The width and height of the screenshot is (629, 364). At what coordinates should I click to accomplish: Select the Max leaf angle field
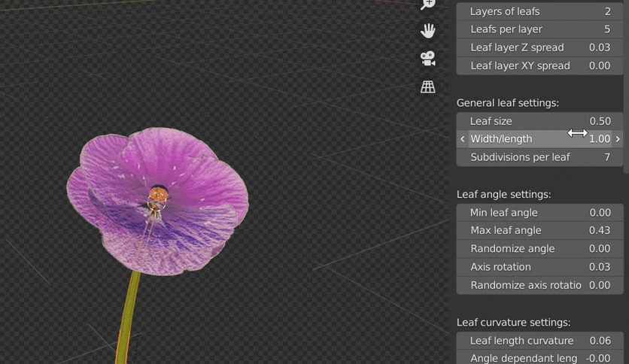(x=539, y=230)
